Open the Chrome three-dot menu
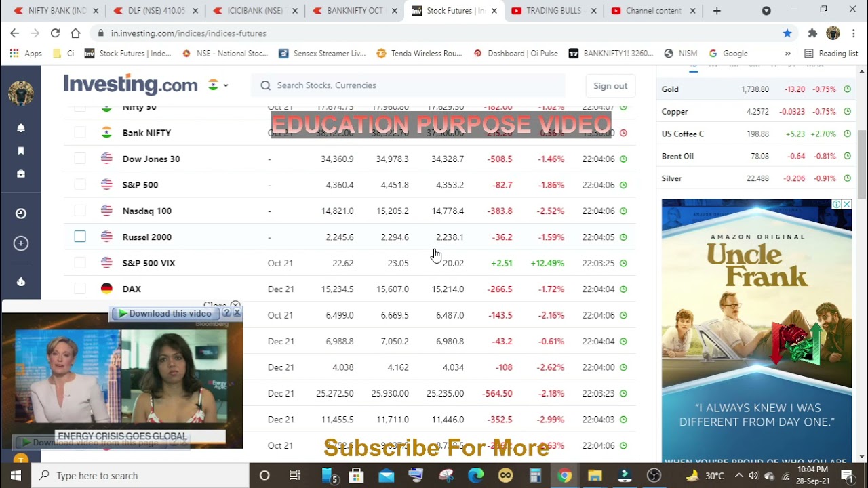The width and height of the screenshot is (868, 488). (x=854, y=33)
